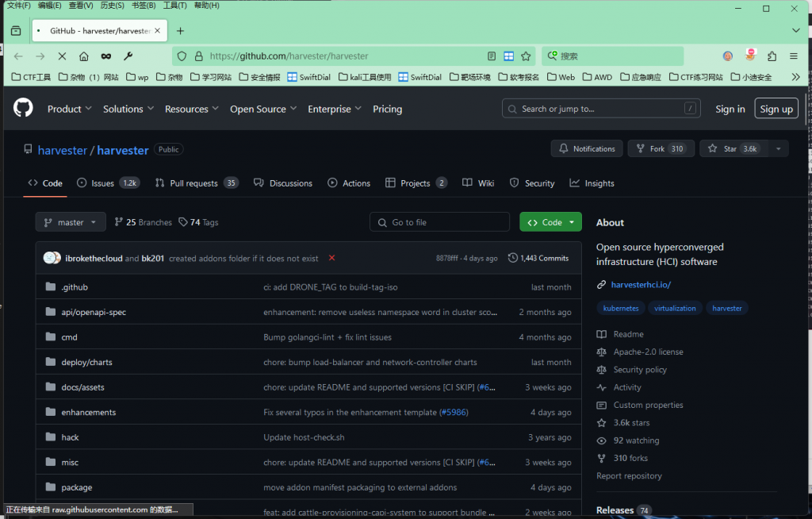Viewport: 812px width, 519px height.
Task: Open harvesterhci.io website link
Action: [x=641, y=284]
